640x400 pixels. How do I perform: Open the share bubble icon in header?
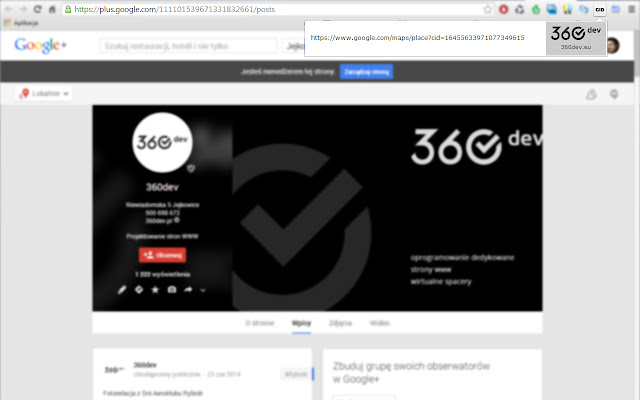coord(614,94)
